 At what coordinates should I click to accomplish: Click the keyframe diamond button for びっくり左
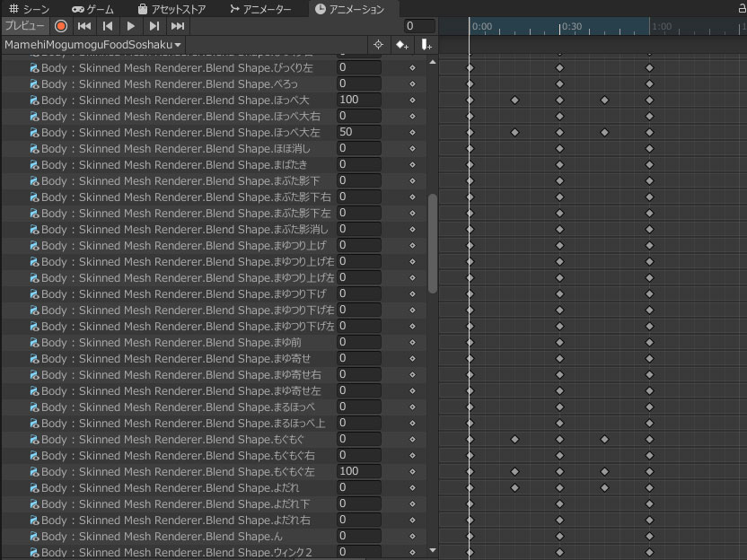pyautogui.click(x=413, y=67)
